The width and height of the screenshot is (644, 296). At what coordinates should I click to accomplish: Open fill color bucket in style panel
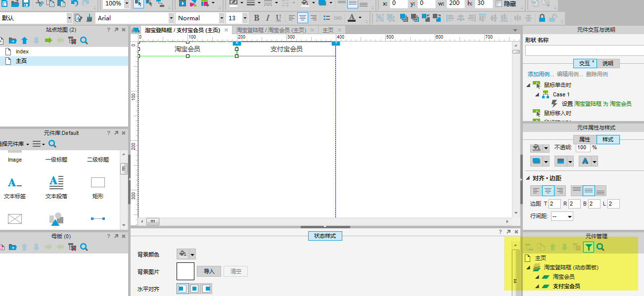540,148
